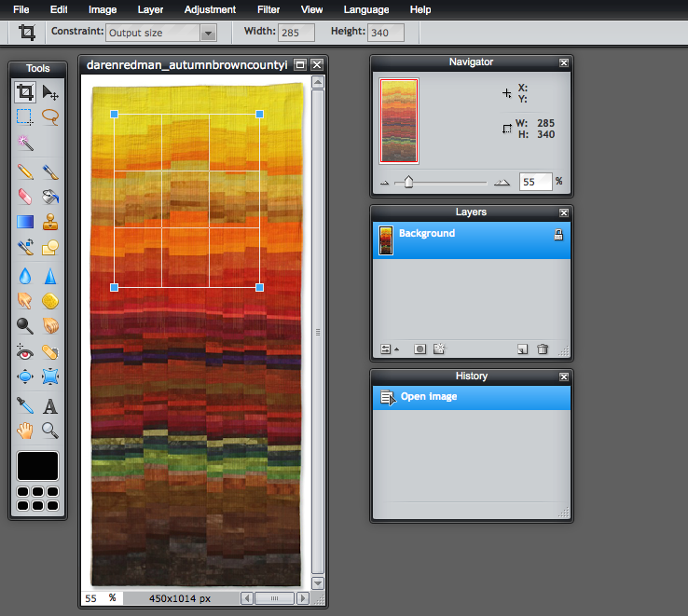Open the Filter menu
The image size is (688, 616).
click(268, 9)
